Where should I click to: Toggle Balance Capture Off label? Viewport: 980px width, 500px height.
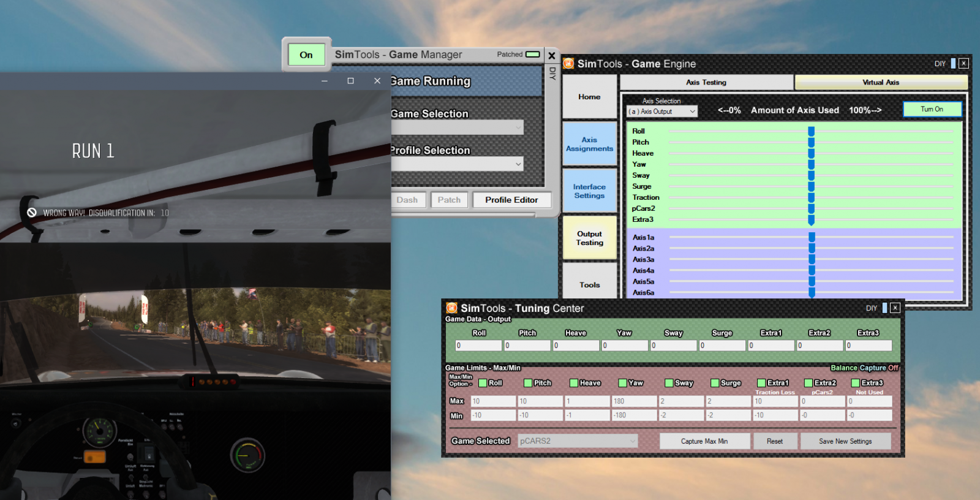click(x=864, y=368)
